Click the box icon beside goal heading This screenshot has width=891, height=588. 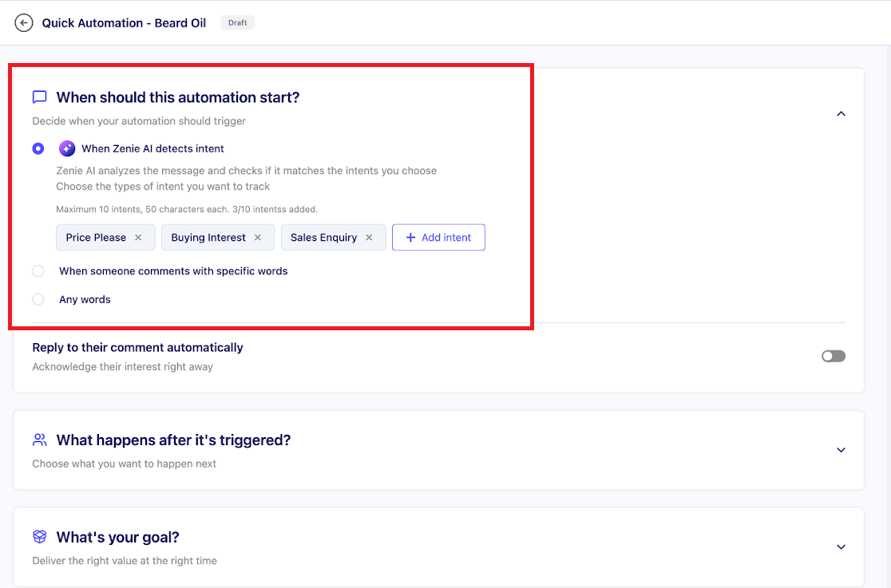[39, 537]
